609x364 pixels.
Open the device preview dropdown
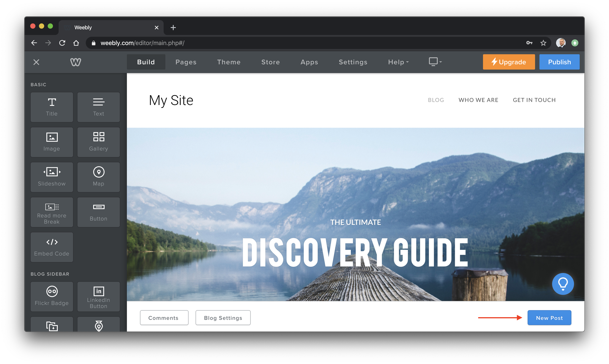point(435,62)
